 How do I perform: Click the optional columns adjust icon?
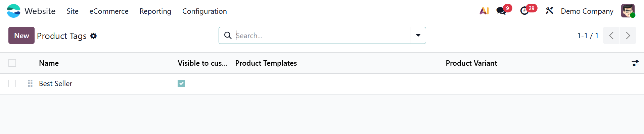(x=635, y=63)
